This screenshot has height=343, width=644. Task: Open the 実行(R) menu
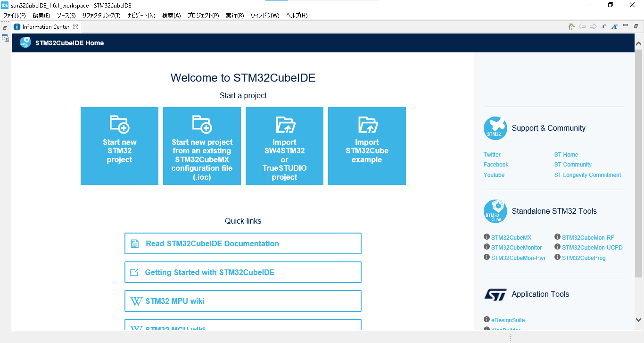[235, 16]
